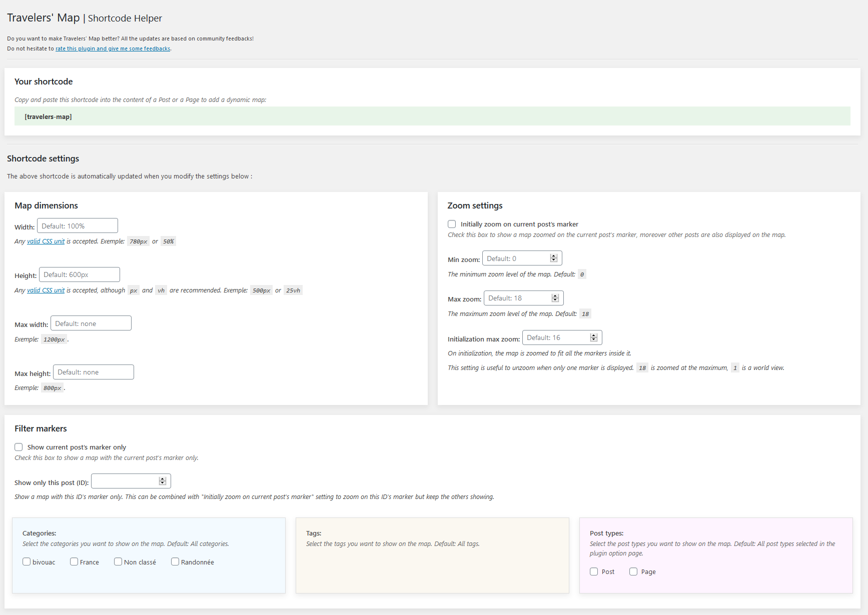Viewport: 868px width, 615px height.
Task: Tick the France category checkbox
Action: 74,561
